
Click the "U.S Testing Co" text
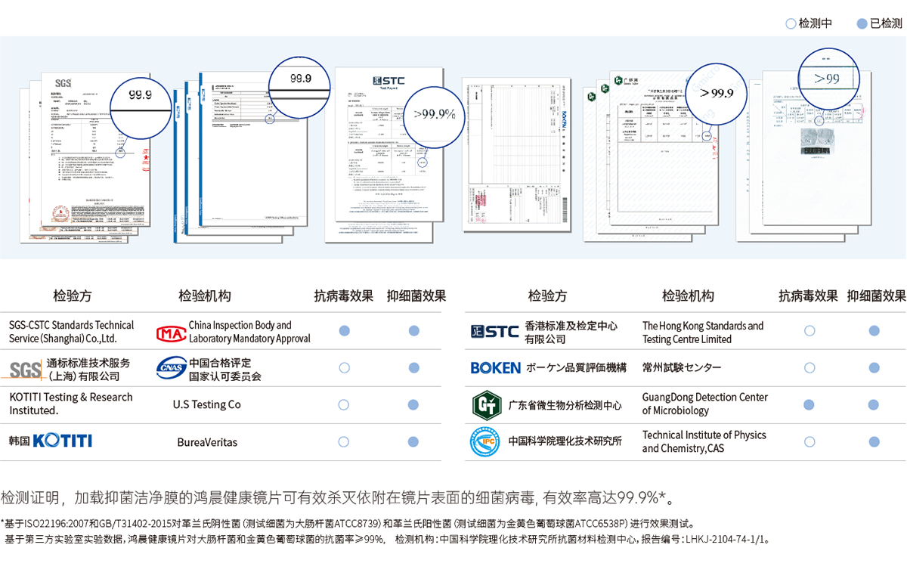(206, 404)
